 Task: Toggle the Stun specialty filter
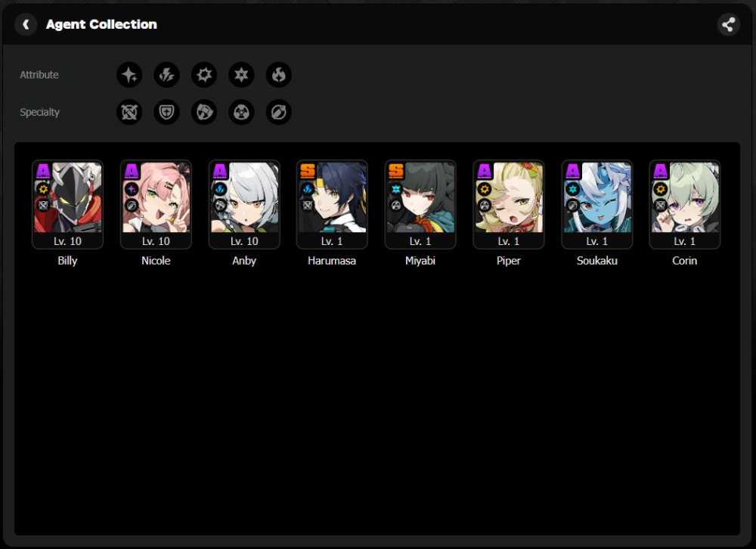click(x=204, y=112)
